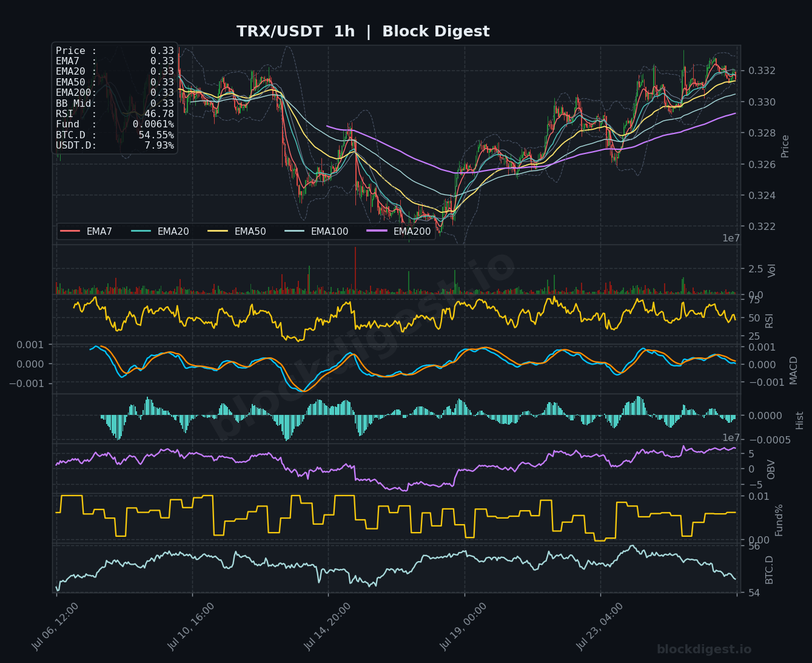This screenshot has width=812, height=663.
Task: Click the Hist axis label
Action: point(800,420)
